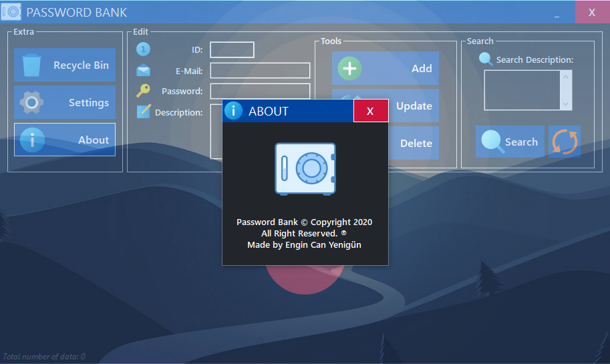Click the Add button in Tools

(385, 68)
